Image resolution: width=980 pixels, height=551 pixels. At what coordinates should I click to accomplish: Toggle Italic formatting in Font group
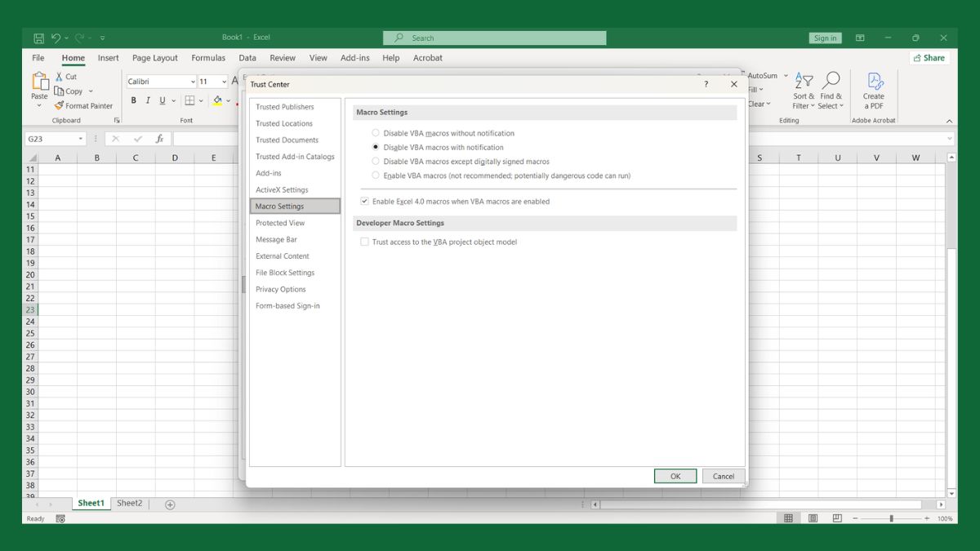click(148, 100)
